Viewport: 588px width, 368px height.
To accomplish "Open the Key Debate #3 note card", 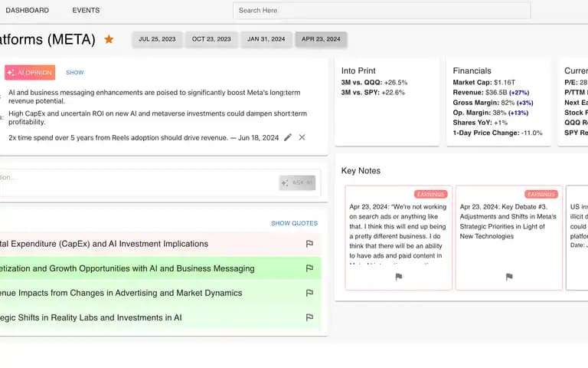I will (x=509, y=238).
